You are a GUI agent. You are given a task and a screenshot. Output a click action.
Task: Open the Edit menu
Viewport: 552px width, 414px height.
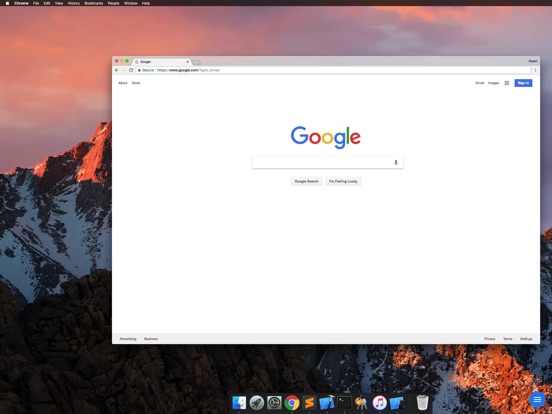[47, 3]
